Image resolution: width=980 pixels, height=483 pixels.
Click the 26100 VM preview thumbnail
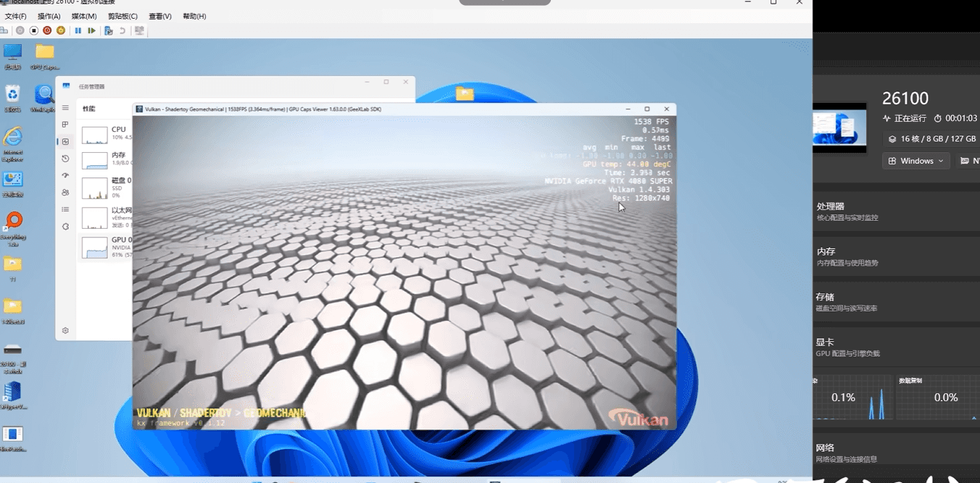[839, 127]
